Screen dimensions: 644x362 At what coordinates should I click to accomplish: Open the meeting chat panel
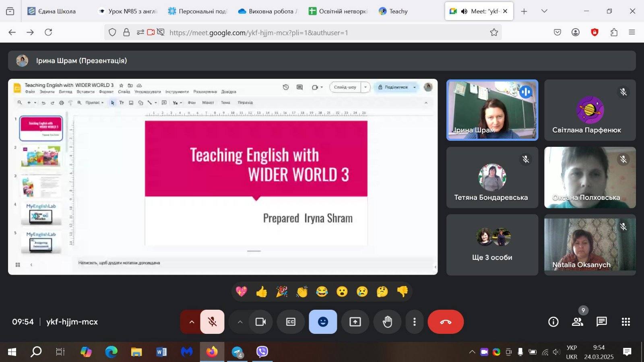tap(602, 322)
